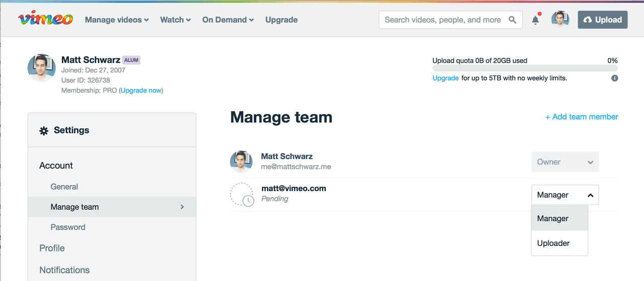644x281 pixels.
Task: Click the Settings gear icon
Action: click(x=44, y=131)
